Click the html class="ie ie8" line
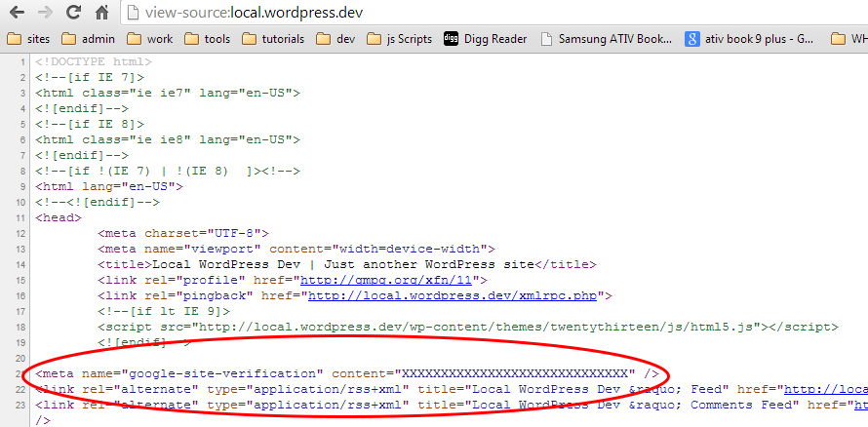Screen dimensions: 868x427 tap(168, 140)
